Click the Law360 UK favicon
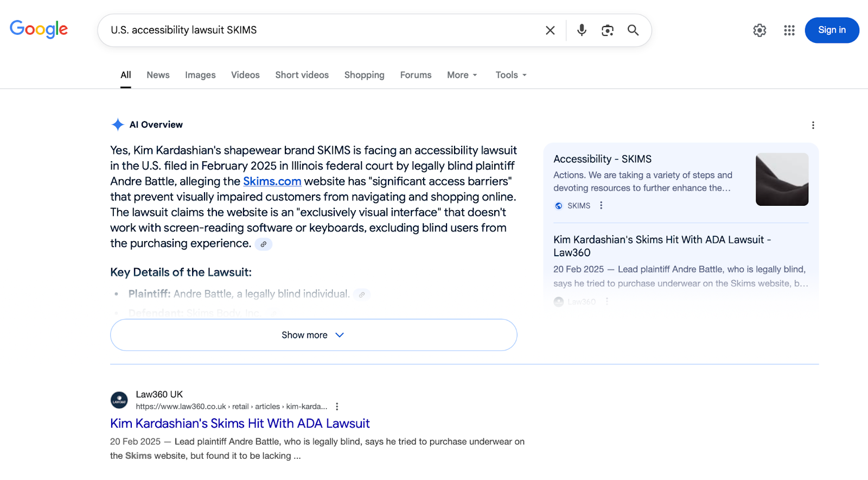Screen dimensions: 868x480 (x=119, y=400)
